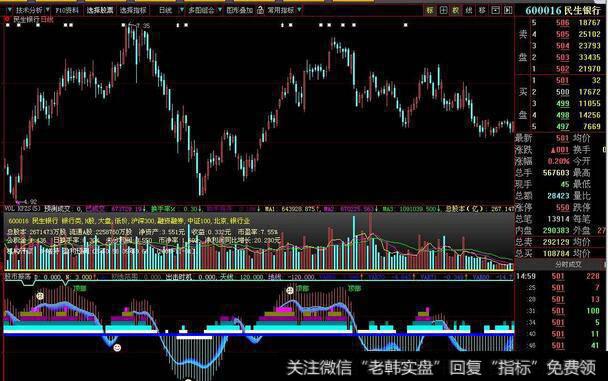Click the 出击时机 label in the indicator header
The height and width of the screenshot is (381, 608).
click(x=179, y=277)
